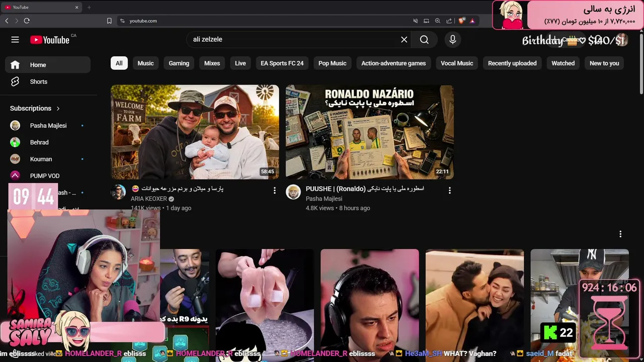Show Live videos chip
Image resolution: width=644 pixels, height=362 pixels.
(240, 63)
